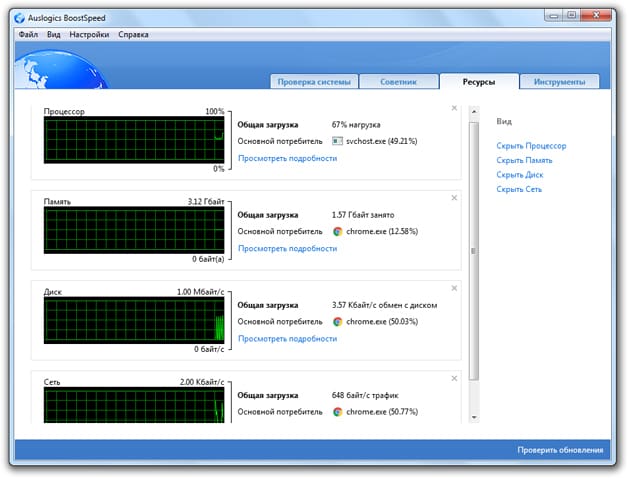View processor details link
This screenshot has height=478, width=628.
coord(288,158)
